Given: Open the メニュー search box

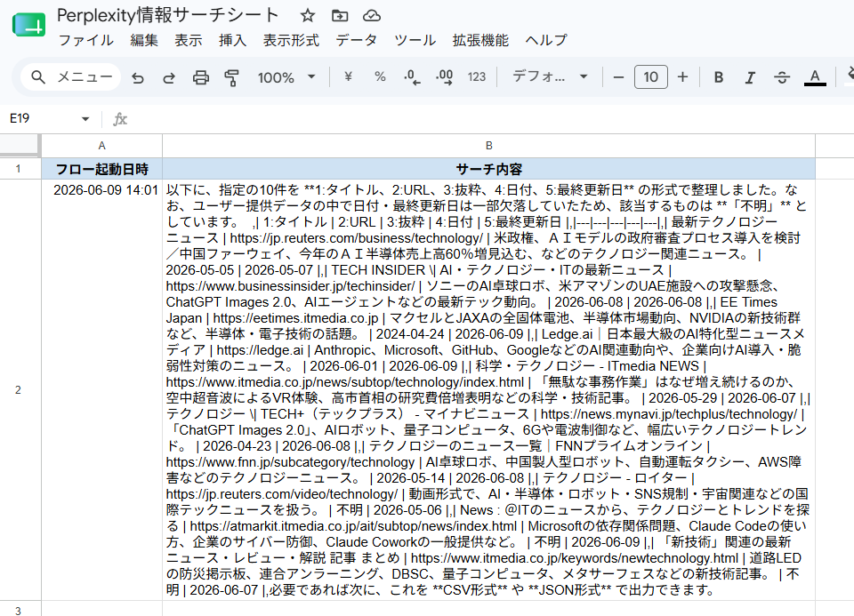Looking at the screenshot, I should coord(71,77).
